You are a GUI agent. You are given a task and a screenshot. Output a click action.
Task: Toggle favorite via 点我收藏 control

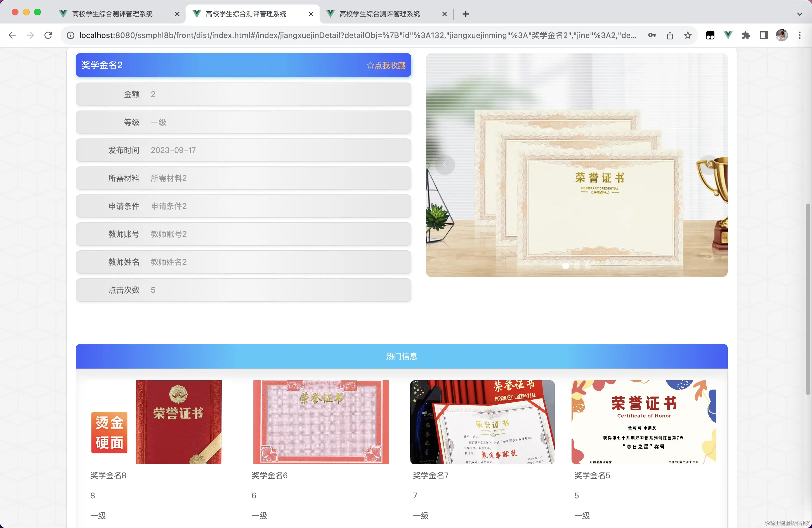(x=386, y=65)
